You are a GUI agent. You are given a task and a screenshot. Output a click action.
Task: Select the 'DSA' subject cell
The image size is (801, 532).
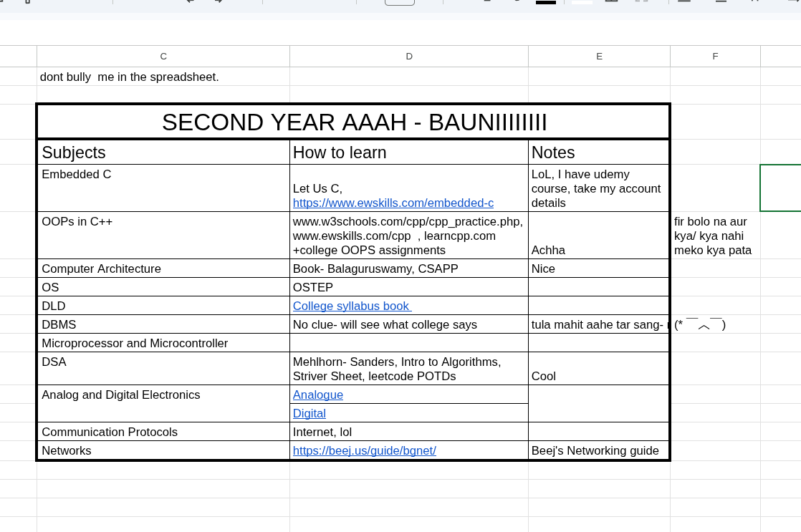click(x=163, y=369)
